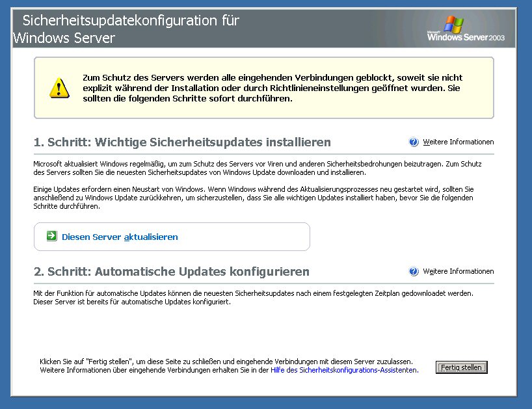This screenshot has height=409, width=532.
Task: Click text 'Dieser Server ist bereits für automatische Updates konfiguriert'
Action: [x=132, y=302]
